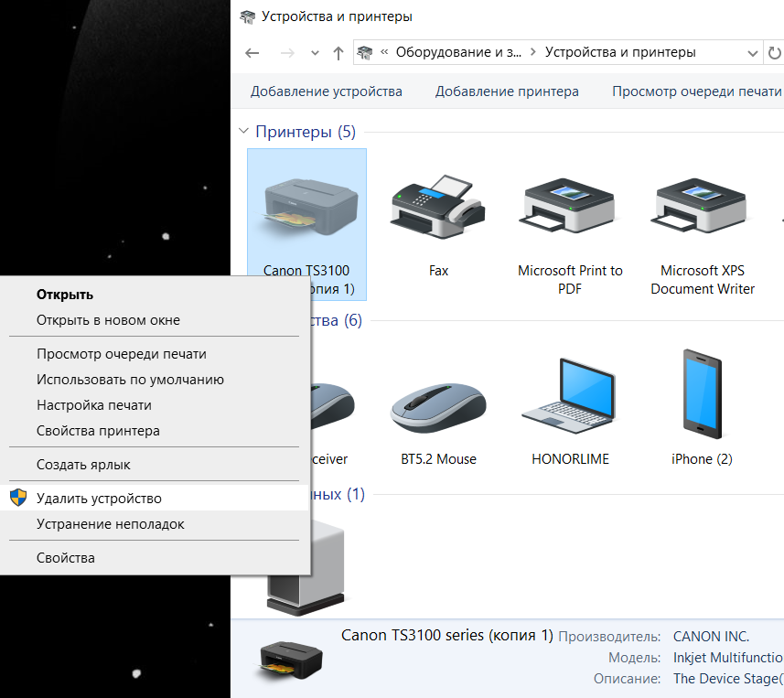This screenshot has width=784, height=698.
Task: Select the Microsoft XPS Document Writer icon
Action: pyautogui.click(x=702, y=206)
